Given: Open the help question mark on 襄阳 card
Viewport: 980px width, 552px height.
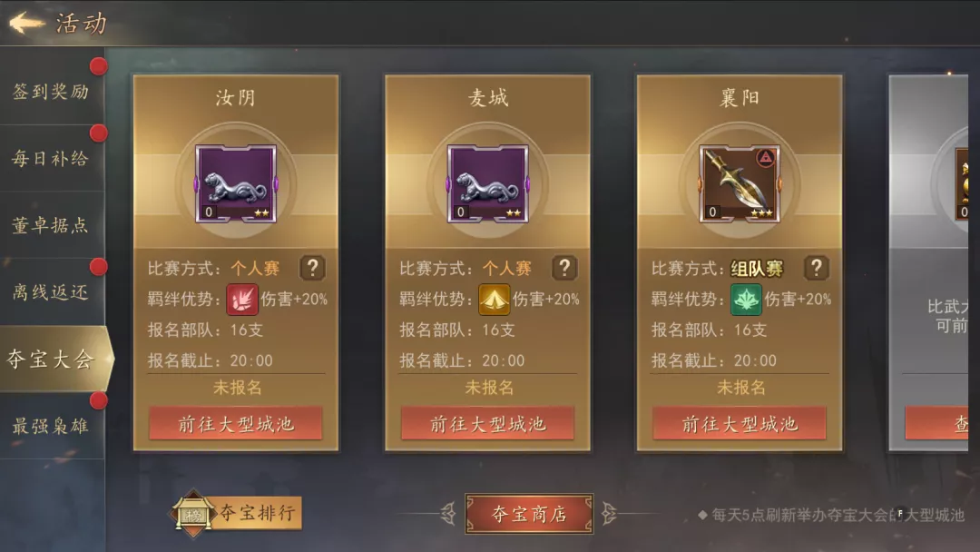Looking at the screenshot, I should (x=817, y=268).
